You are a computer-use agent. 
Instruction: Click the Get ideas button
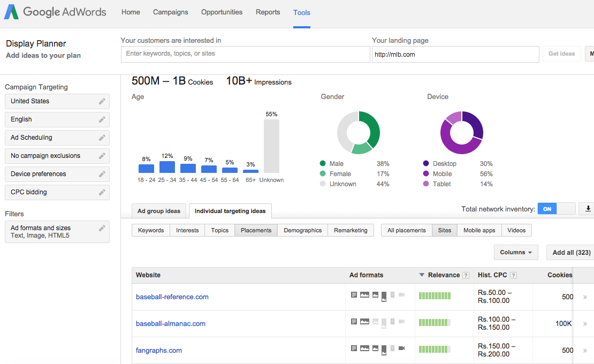point(562,54)
